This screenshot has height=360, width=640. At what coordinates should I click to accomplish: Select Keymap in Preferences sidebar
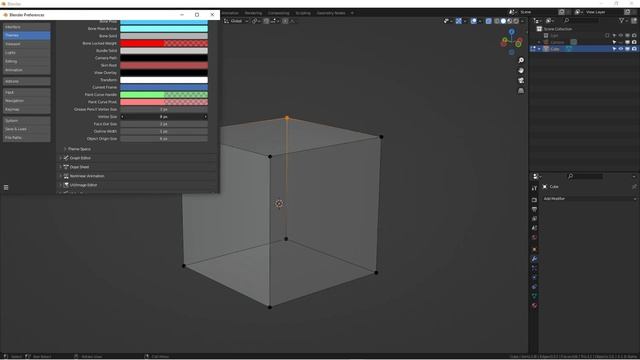click(27, 109)
